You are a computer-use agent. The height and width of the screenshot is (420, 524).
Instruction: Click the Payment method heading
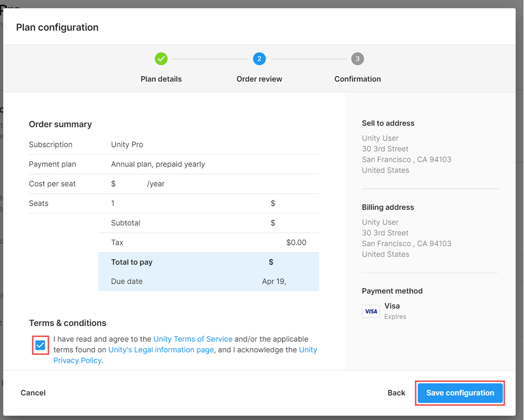(x=392, y=291)
